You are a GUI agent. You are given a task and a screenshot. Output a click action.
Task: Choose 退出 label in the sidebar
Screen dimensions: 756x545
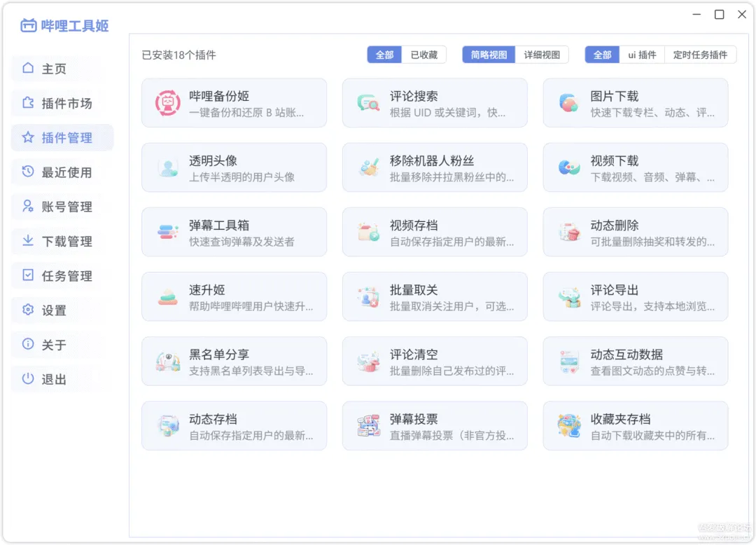click(x=54, y=380)
